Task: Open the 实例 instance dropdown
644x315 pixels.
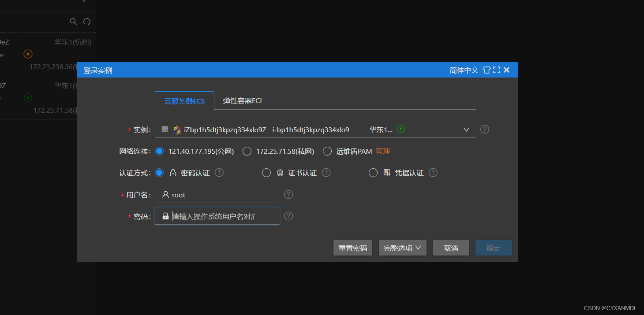Action: pos(315,130)
